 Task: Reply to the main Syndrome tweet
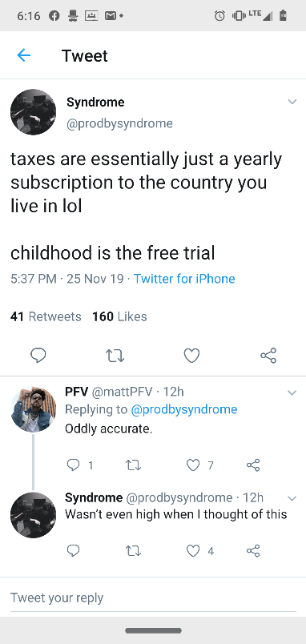(38, 356)
